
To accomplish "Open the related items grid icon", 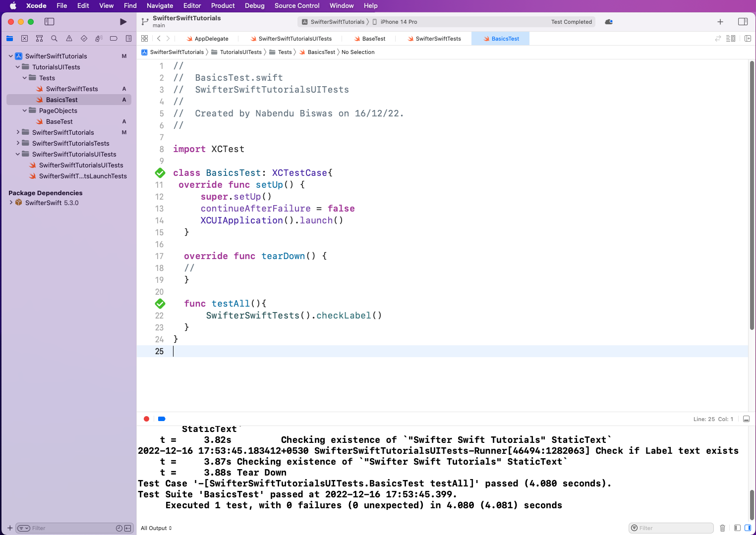I will pyautogui.click(x=144, y=39).
